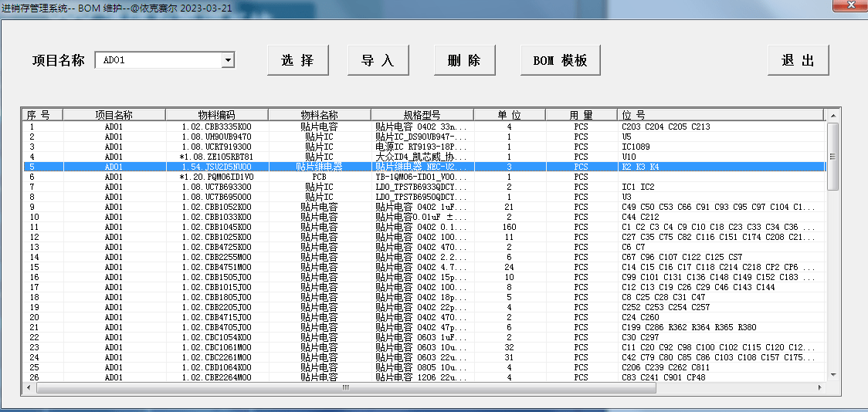Screen dimensions: 868x412
Task: Select row with code 1.08.UCRT919300
Action: [424, 147]
